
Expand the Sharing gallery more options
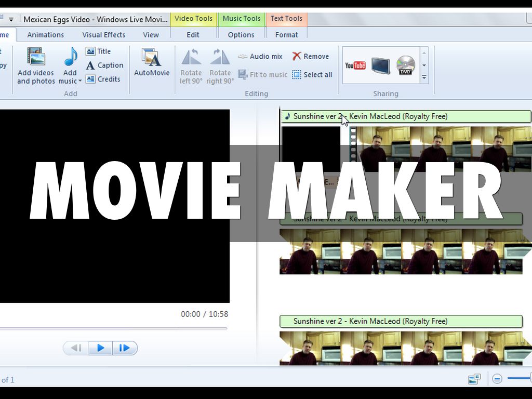point(424,78)
